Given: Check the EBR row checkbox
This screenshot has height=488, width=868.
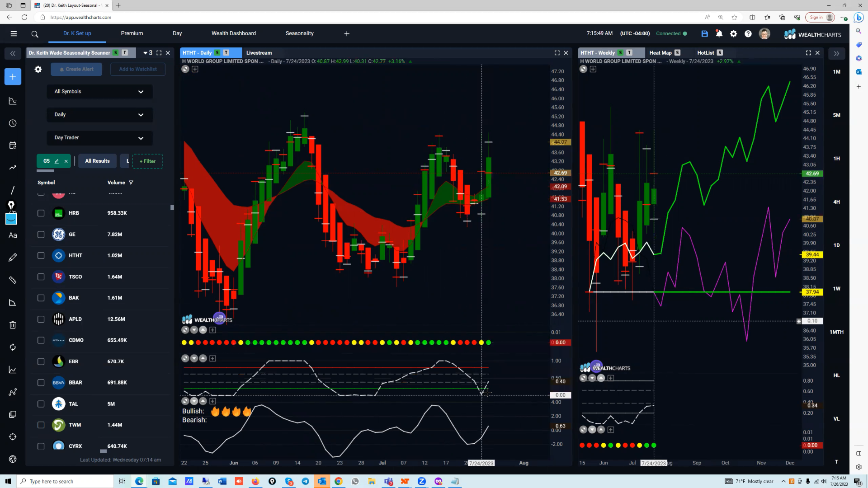Looking at the screenshot, I should coord(41,361).
